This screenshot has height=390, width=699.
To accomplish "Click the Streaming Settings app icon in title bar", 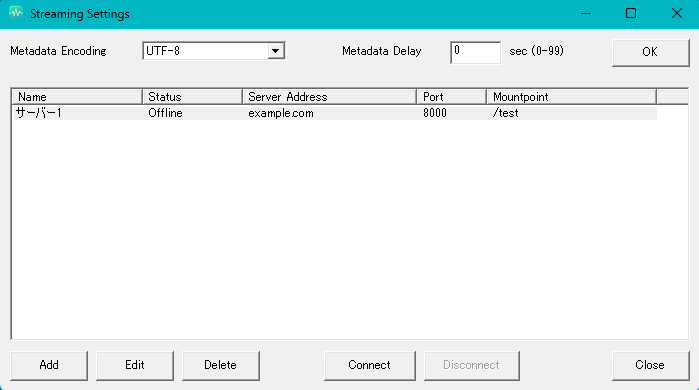I will (16, 13).
